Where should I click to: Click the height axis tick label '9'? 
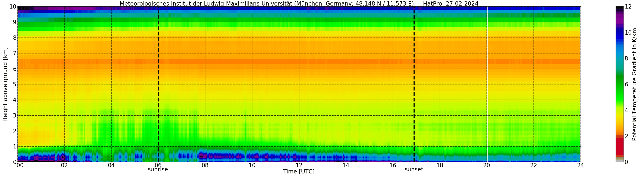(15, 22)
